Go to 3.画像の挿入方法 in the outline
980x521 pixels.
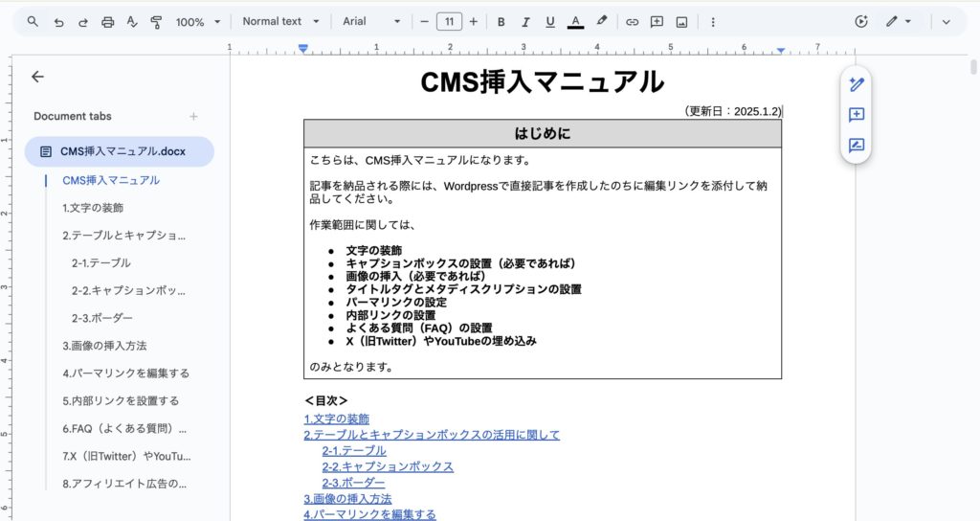104,345
